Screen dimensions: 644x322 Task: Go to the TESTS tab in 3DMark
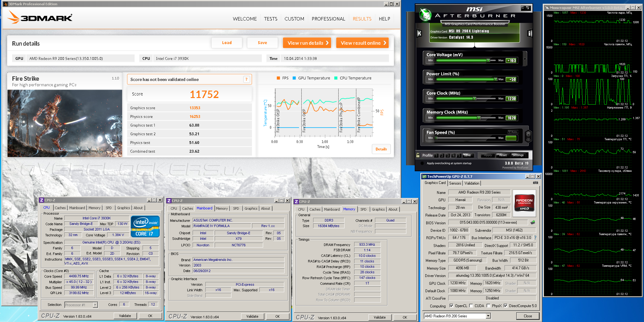271,19
